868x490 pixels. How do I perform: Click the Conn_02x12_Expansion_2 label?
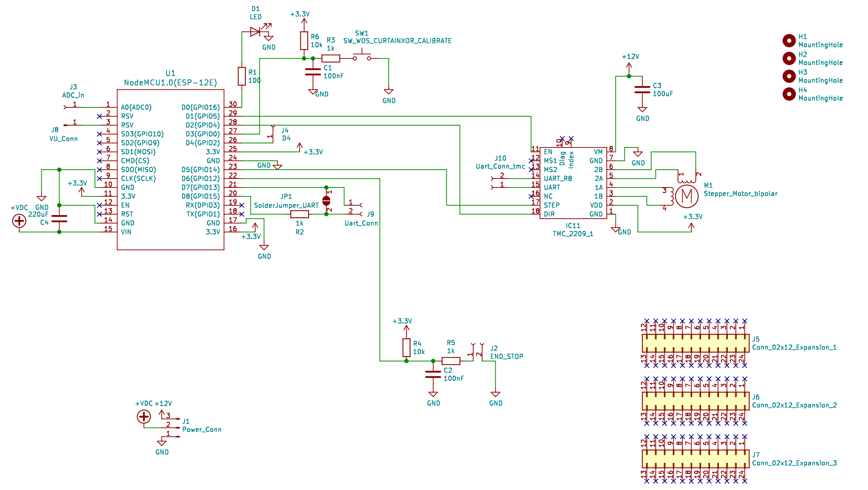pos(794,405)
